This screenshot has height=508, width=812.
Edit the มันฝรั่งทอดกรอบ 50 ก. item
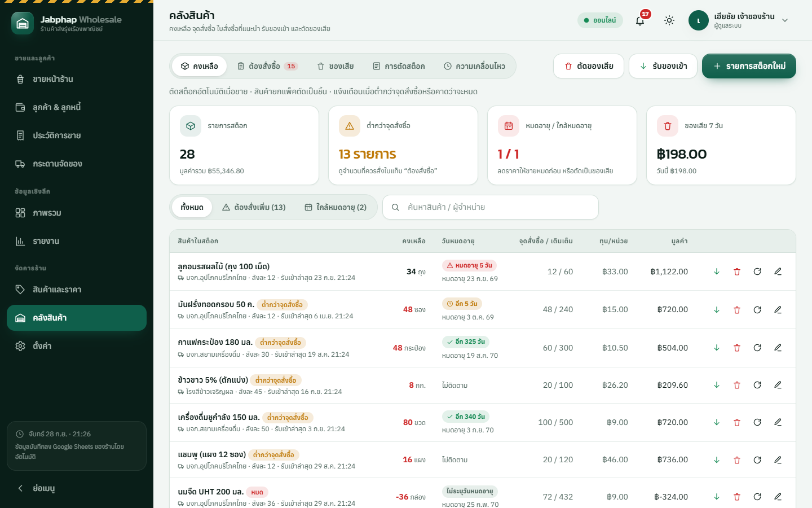click(x=778, y=310)
